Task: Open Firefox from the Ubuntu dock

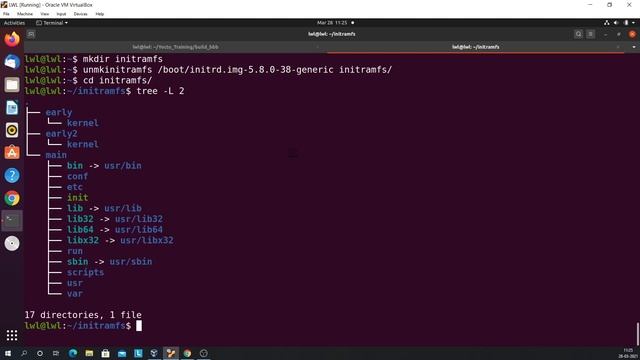Action: pyautogui.click(x=12, y=39)
